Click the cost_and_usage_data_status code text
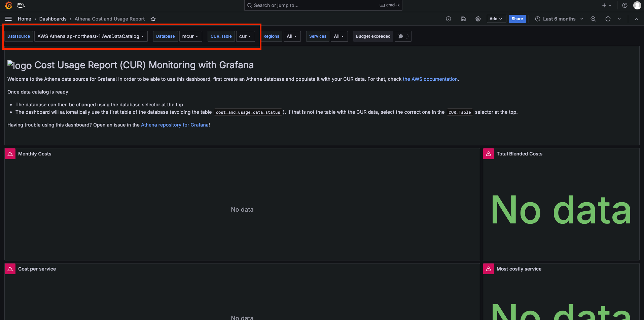The height and width of the screenshot is (320, 644). point(248,112)
